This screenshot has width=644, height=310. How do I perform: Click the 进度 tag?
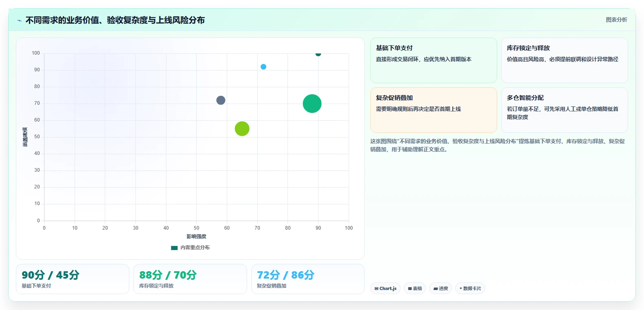tap(440, 288)
